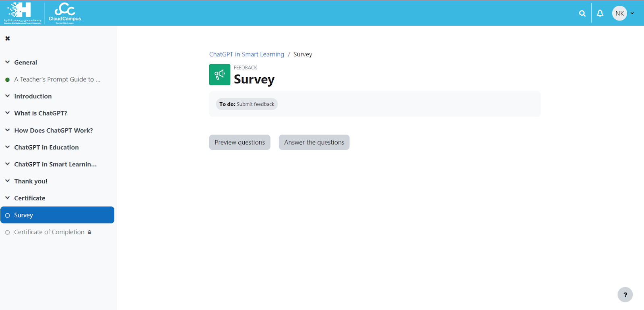Collapse the What is ChatGPT? chevron
Viewport: 644px width, 310px height.
coord(7,113)
